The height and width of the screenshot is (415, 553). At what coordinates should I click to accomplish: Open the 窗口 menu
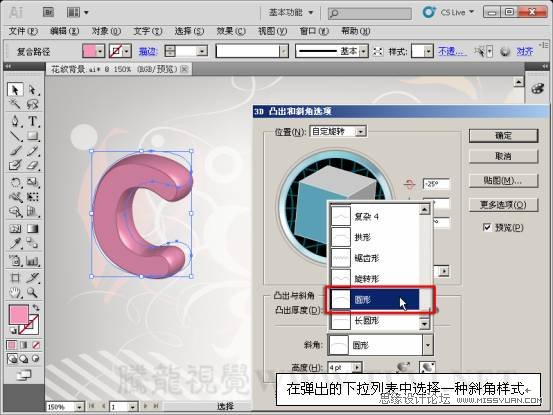(314, 31)
